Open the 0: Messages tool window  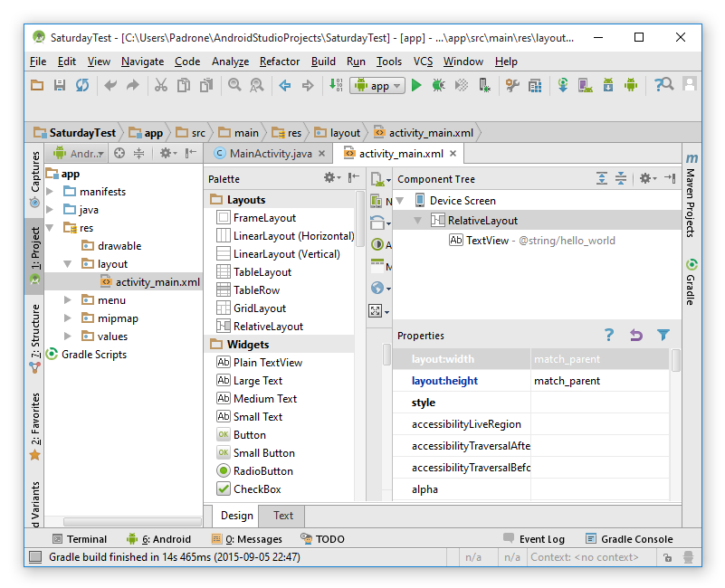(247, 539)
